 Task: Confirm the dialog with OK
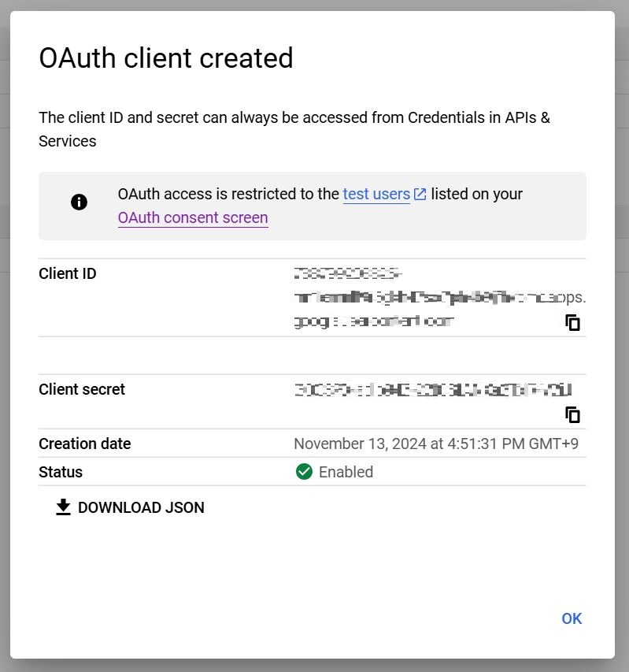[x=572, y=618]
